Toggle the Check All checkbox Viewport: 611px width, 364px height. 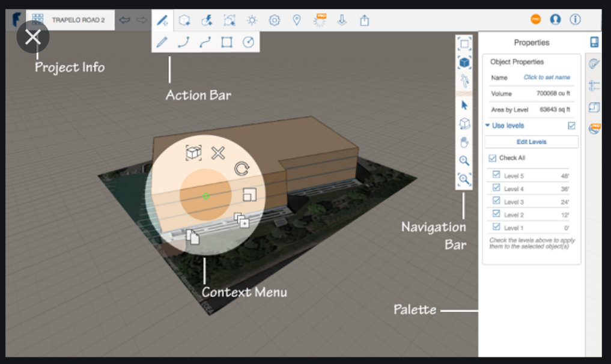[x=493, y=158]
